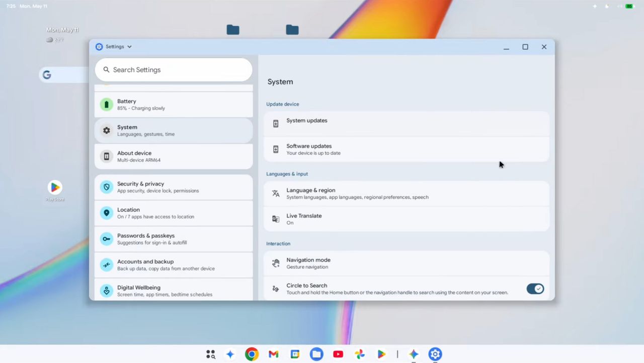Open the right folder on the desktop
Image resolution: width=644 pixels, height=363 pixels.
(292, 30)
